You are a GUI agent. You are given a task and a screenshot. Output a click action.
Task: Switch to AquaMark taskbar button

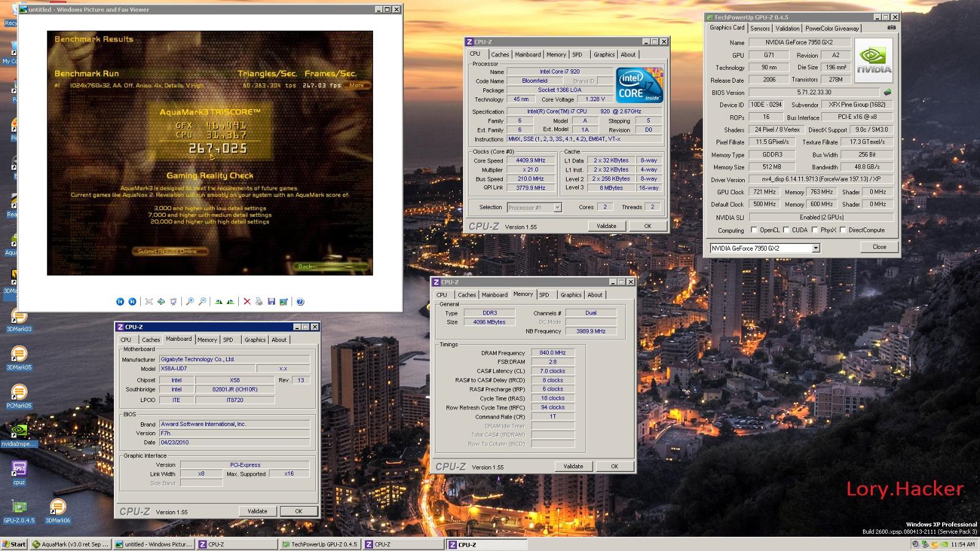coord(70,544)
